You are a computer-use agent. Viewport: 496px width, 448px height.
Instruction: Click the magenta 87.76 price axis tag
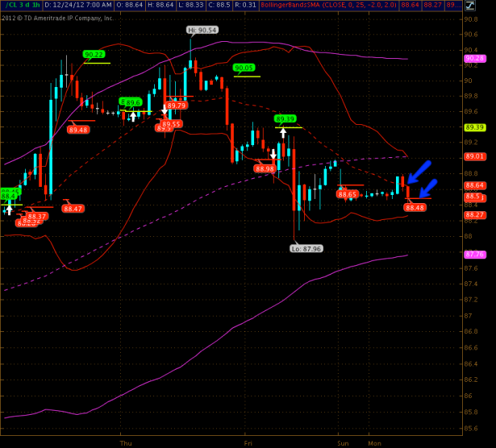click(x=474, y=255)
